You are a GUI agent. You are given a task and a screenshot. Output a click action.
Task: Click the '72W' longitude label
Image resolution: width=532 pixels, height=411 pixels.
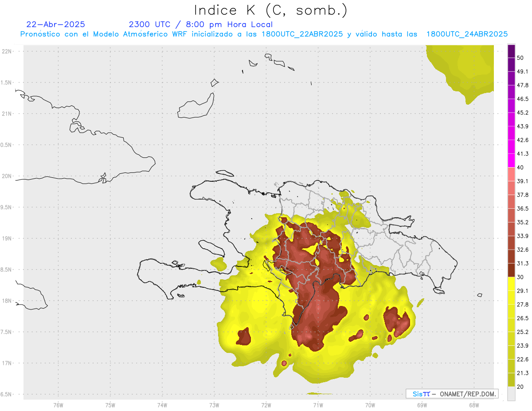click(266, 405)
